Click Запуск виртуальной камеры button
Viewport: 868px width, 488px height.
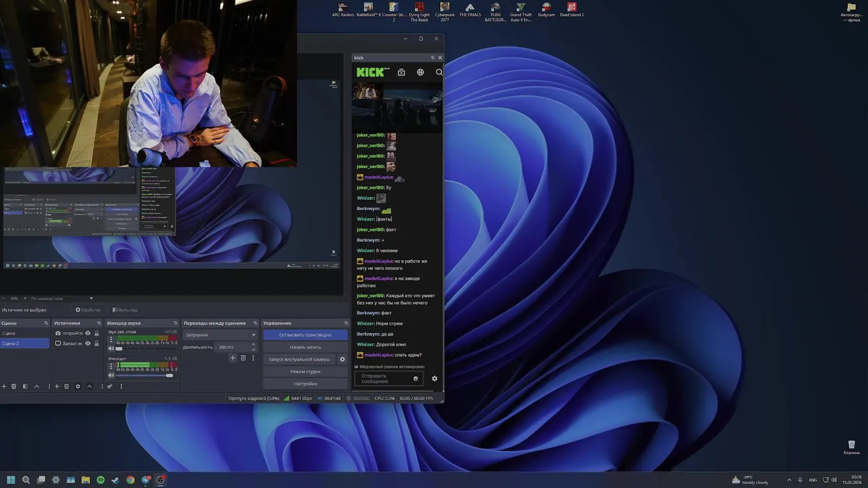(x=299, y=359)
